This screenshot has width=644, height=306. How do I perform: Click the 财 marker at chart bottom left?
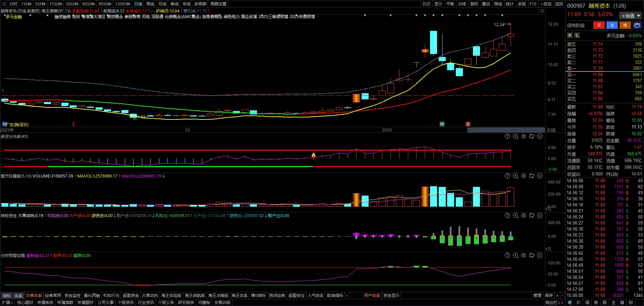click(x=4, y=124)
